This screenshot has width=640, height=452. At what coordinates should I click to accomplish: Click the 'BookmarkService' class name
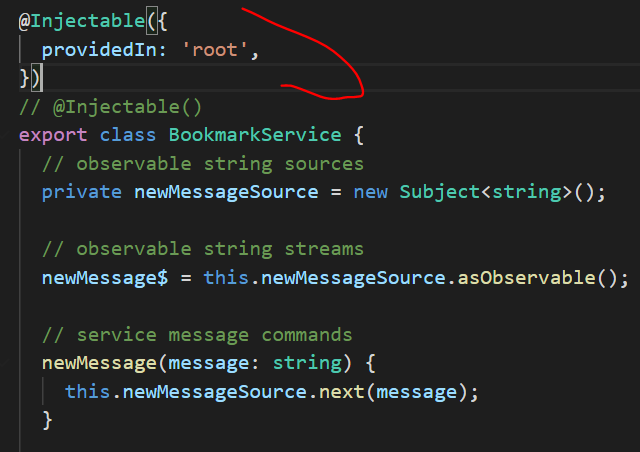point(255,135)
